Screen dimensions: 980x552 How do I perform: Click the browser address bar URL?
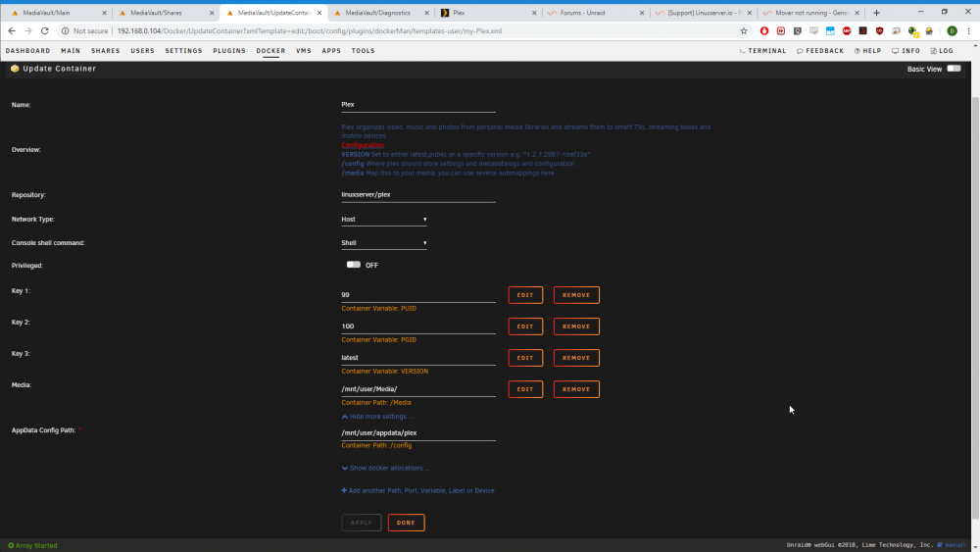coord(310,30)
